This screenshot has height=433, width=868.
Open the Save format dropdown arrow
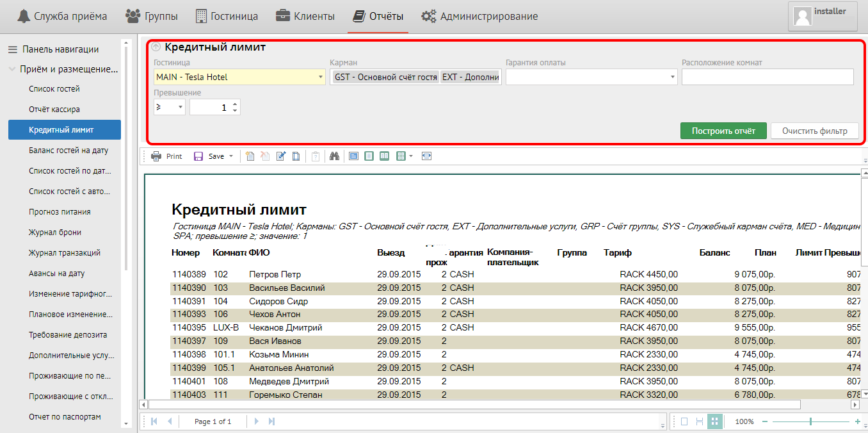pos(231,156)
